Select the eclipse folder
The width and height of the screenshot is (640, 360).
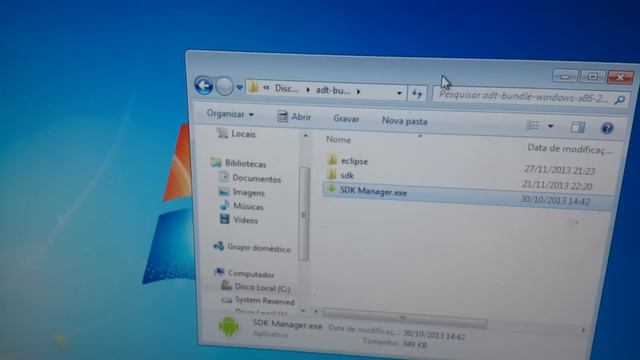coord(354,161)
